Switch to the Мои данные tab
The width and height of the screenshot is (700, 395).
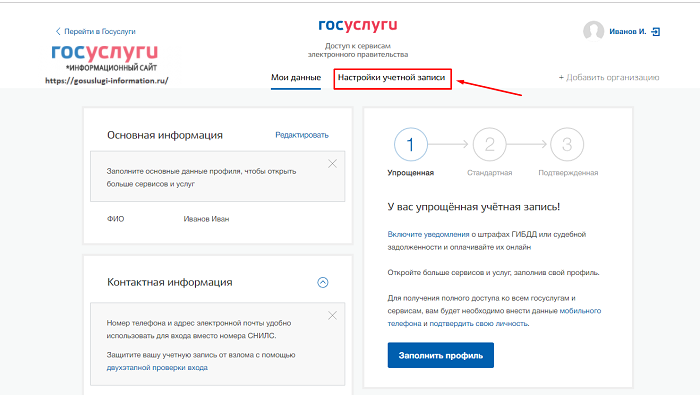tap(296, 78)
